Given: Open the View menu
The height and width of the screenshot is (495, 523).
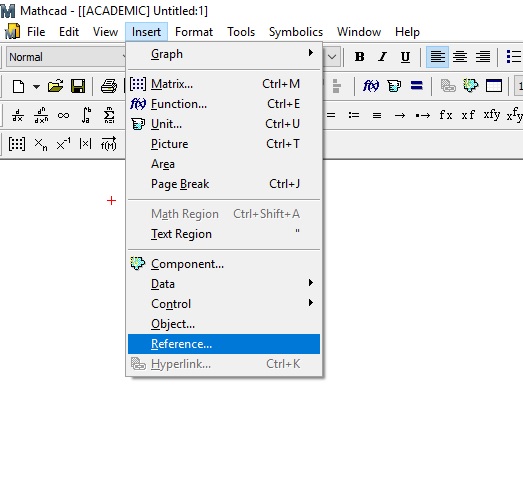Looking at the screenshot, I should tap(105, 32).
